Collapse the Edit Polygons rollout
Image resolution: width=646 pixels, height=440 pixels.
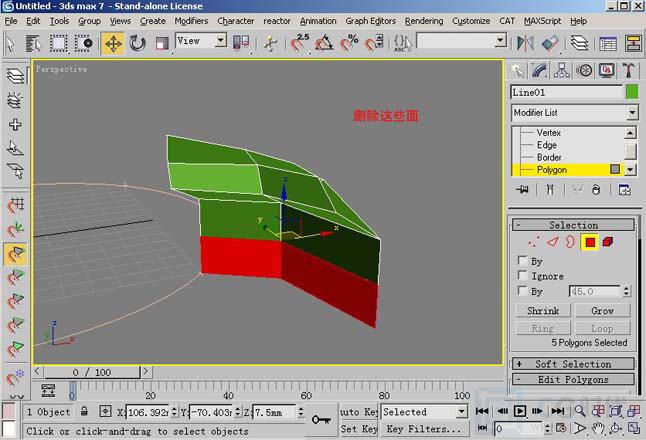pos(573,379)
